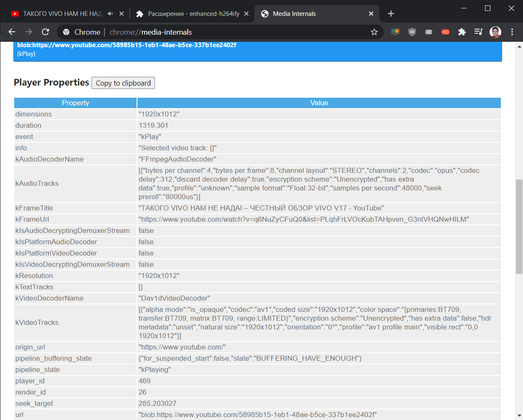Click the (kPlay) status under the blob URL
Viewport: 523px width, 420px height.
tap(26, 54)
